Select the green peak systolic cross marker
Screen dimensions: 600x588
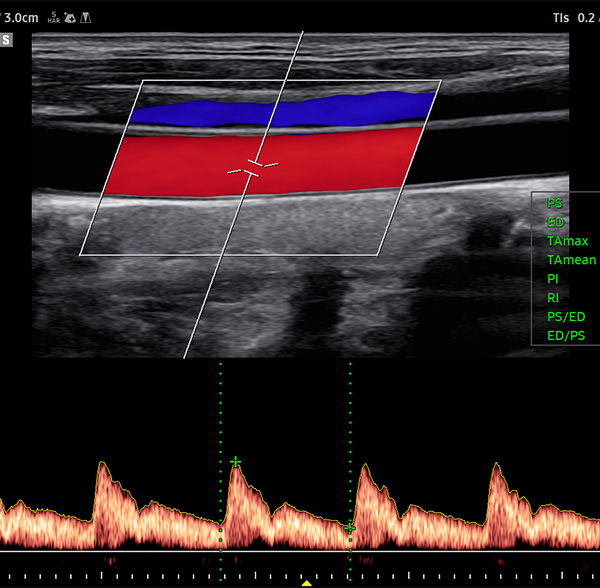click(x=236, y=462)
